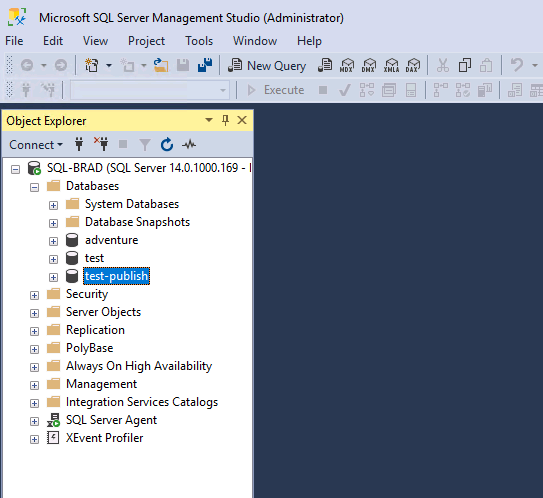Expand the Management folder

pos(34,385)
